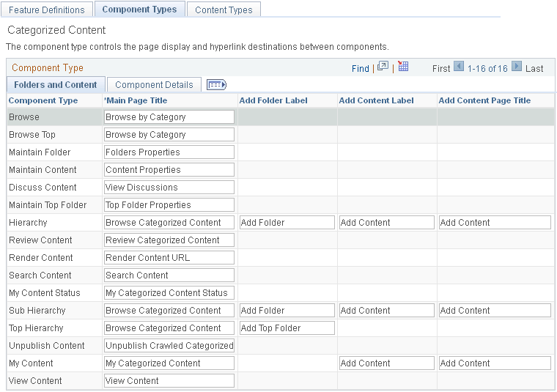Click the First link in grid navigation
The image size is (557, 392).
(441, 69)
